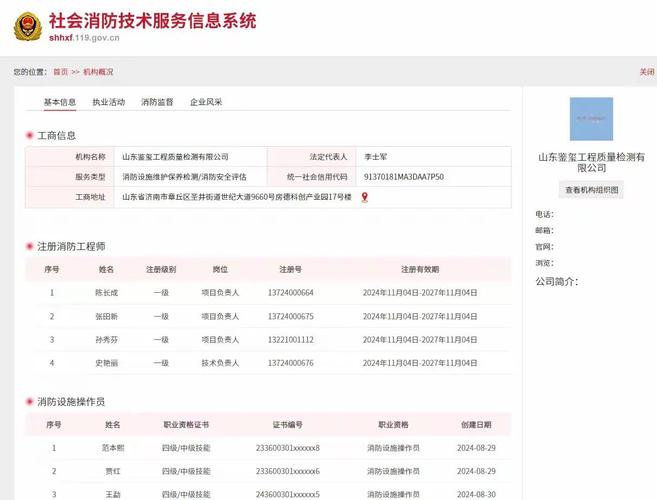The image size is (657, 500).
Task: Click operator name 王劼
Action: [113, 495]
